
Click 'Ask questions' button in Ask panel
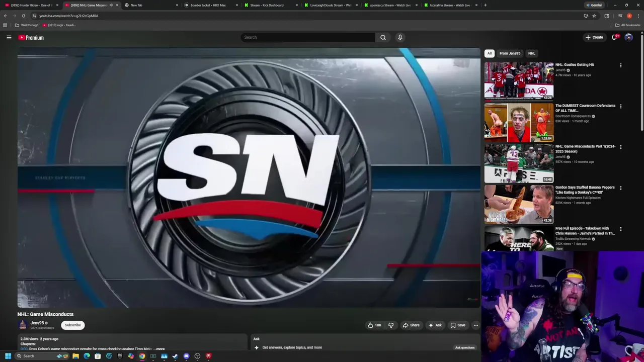(x=465, y=347)
